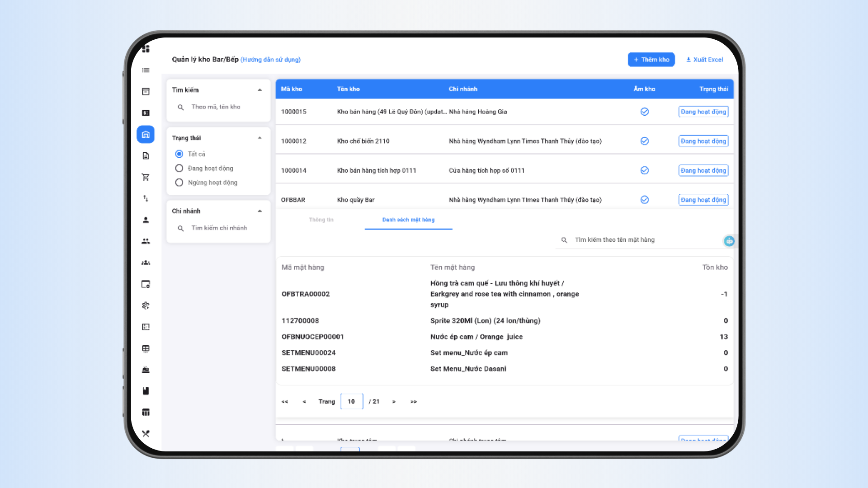Open the single person sidebar icon
The image size is (868, 488).
146,220
